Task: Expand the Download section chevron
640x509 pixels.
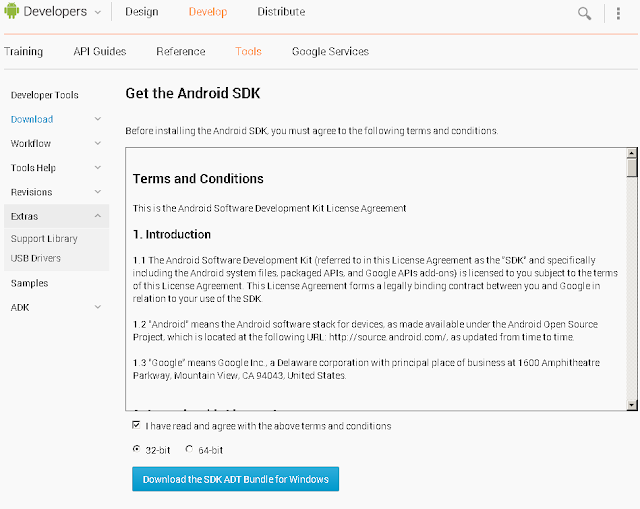Action: (x=98, y=119)
